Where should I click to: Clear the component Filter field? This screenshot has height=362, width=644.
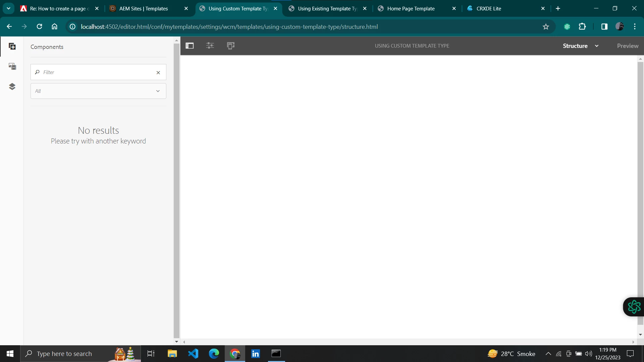tap(158, 72)
